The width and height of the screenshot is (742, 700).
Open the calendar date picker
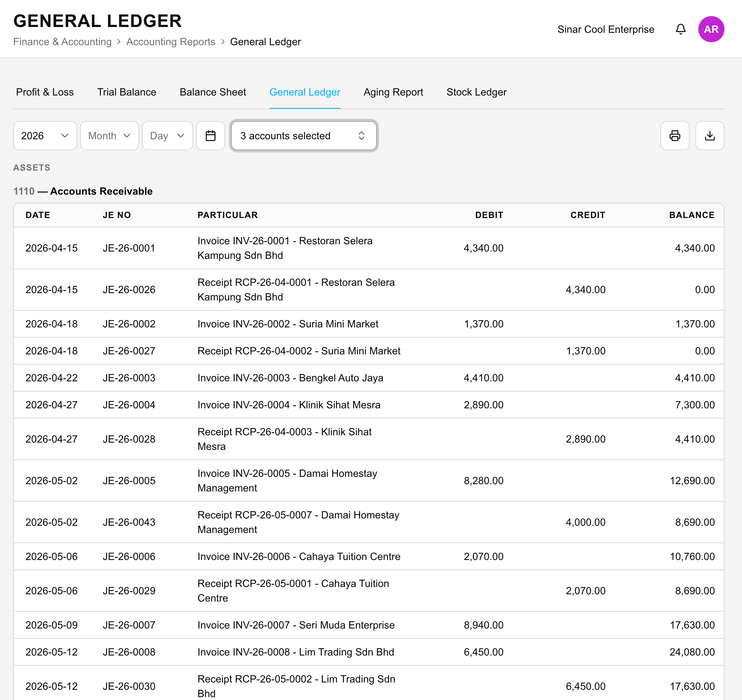211,136
